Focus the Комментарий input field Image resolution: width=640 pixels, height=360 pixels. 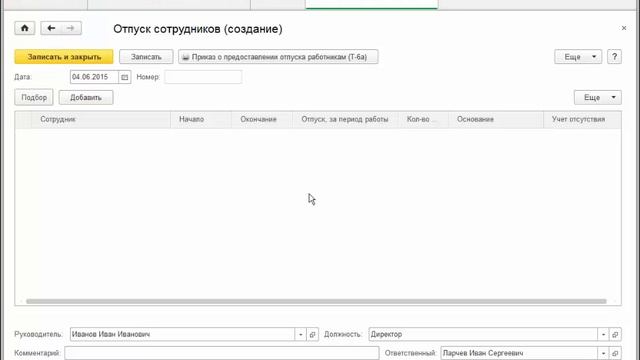click(x=222, y=353)
